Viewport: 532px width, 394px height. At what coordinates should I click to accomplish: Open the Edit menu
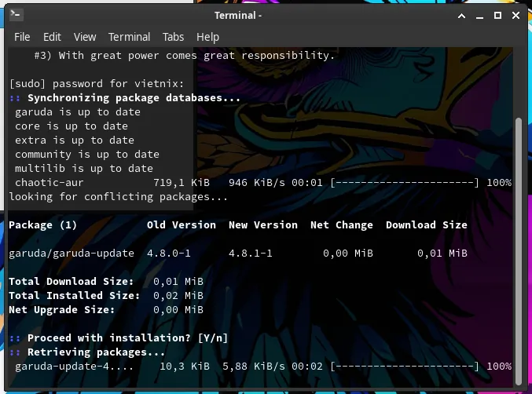tap(52, 37)
